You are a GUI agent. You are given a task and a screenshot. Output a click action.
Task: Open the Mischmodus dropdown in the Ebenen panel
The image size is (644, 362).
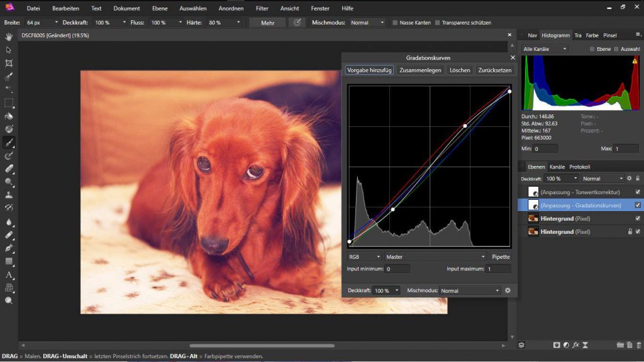(602, 178)
